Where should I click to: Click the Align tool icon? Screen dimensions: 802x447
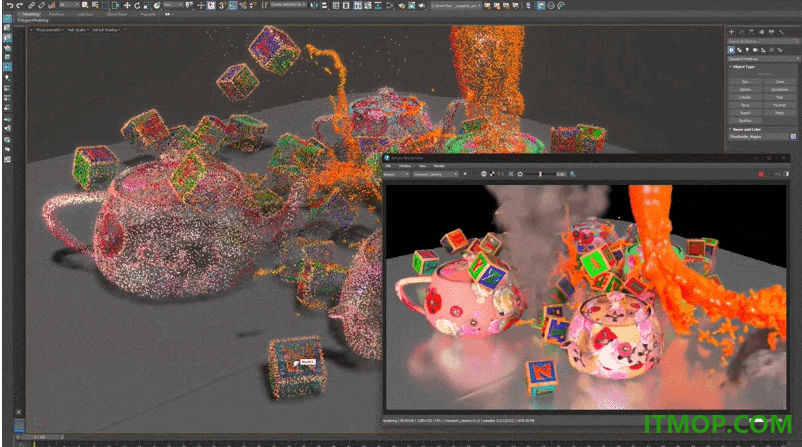pos(324,5)
